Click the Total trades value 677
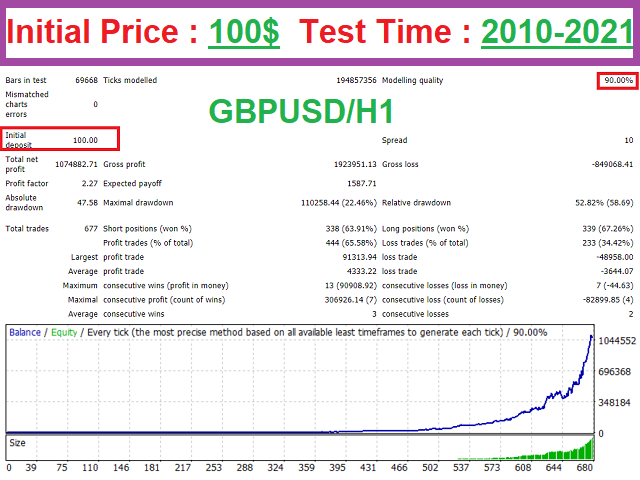640x480 pixels. click(x=91, y=229)
